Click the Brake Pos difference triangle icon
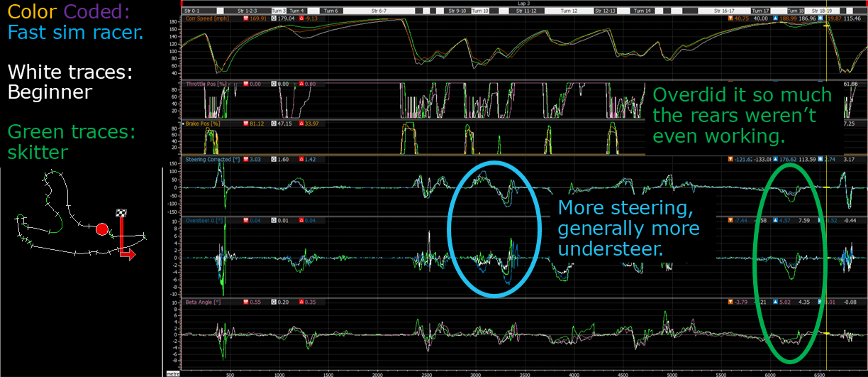This screenshot has width=868, height=377. (301, 124)
